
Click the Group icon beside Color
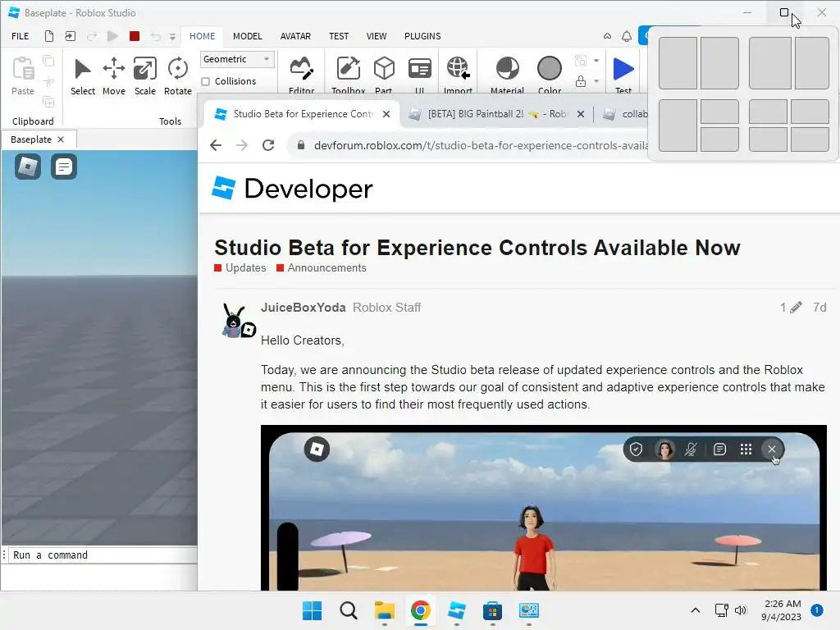click(580, 61)
